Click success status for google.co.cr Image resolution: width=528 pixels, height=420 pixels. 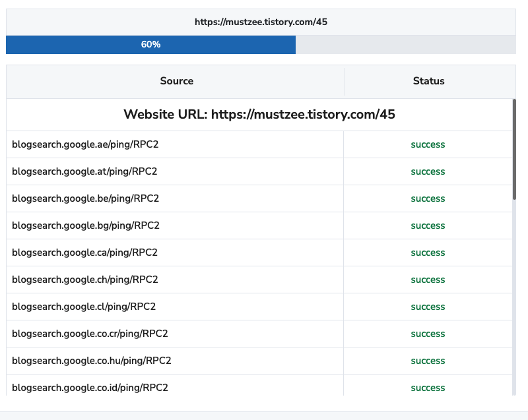428,334
